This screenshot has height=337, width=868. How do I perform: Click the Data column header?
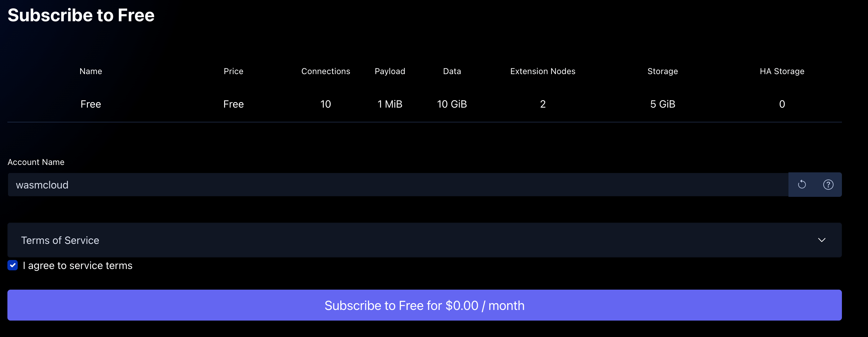pyautogui.click(x=451, y=71)
